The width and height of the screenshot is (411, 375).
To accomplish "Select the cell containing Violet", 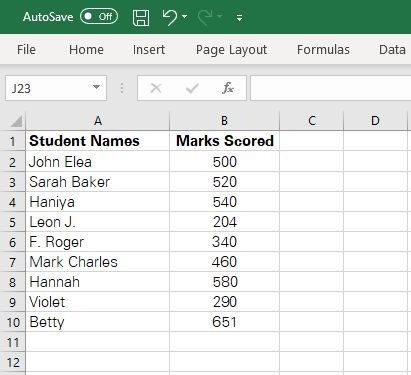I will click(x=98, y=302).
